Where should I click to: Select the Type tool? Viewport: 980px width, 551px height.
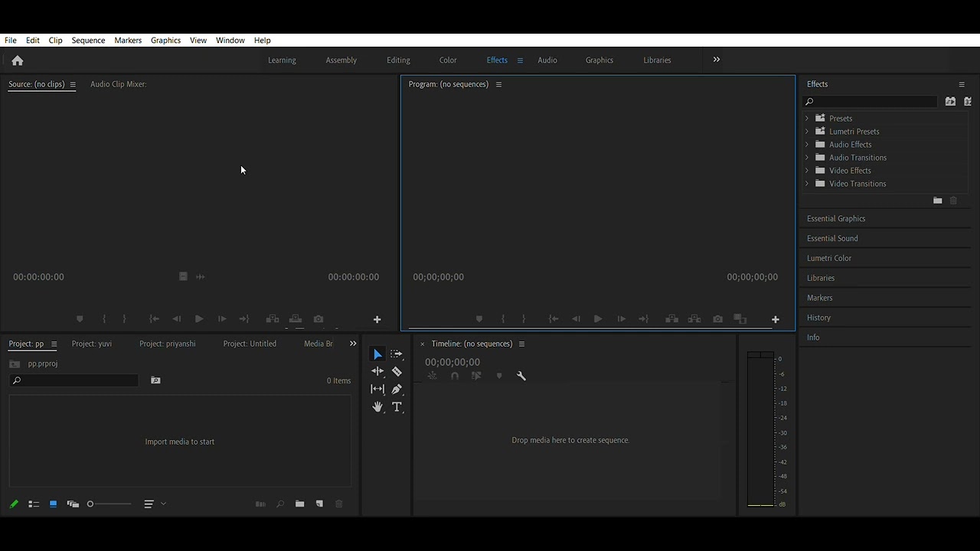point(397,407)
